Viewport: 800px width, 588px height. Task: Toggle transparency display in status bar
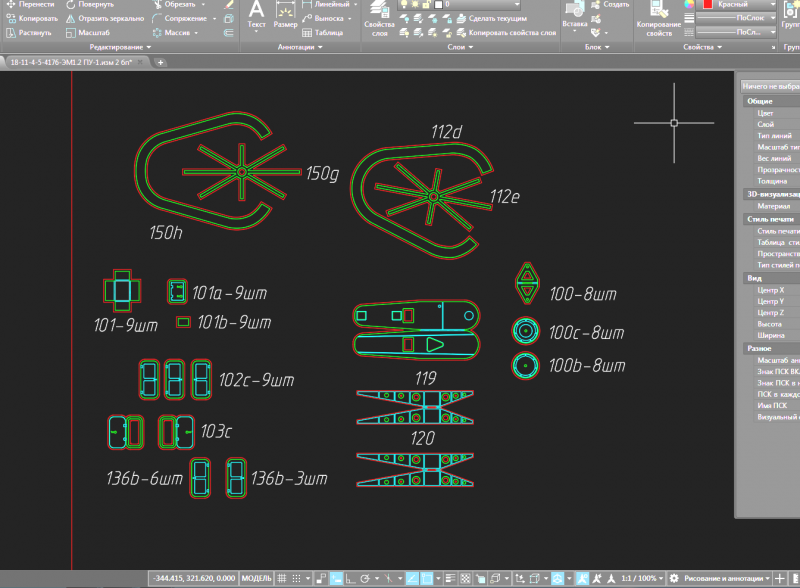coord(465,578)
